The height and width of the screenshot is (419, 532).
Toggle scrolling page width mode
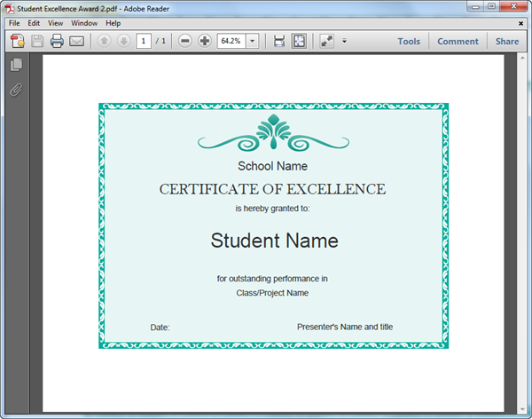(278, 41)
